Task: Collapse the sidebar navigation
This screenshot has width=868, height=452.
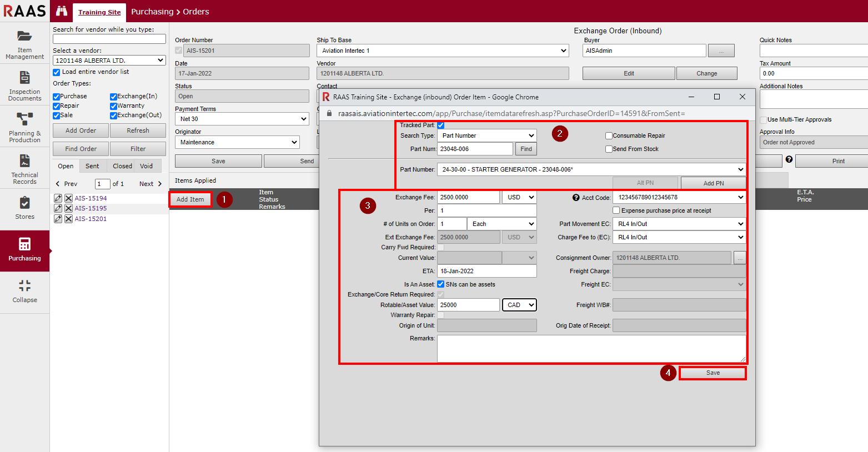Action: pyautogui.click(x=24, y=292)
